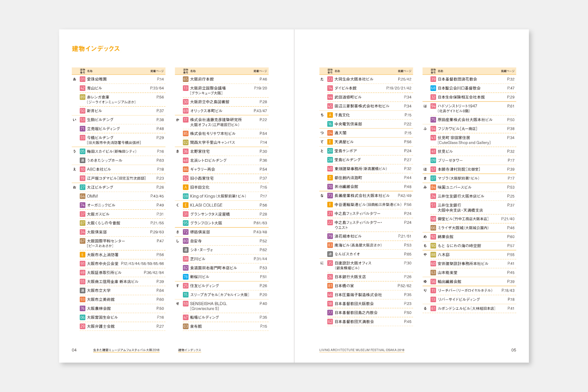This screenshot has height=392, width=588.
Task: Click the 建物インデックス page heading
Action: pyautogui.click(x=96, y=49)
